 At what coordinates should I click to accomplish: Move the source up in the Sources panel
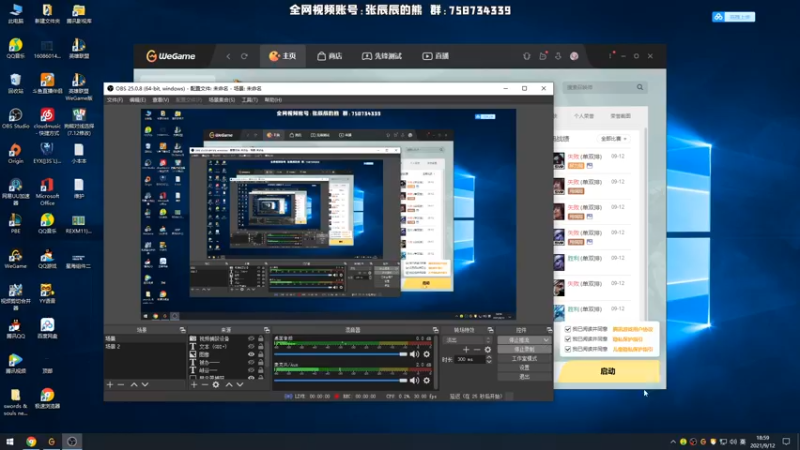[229, 384]
